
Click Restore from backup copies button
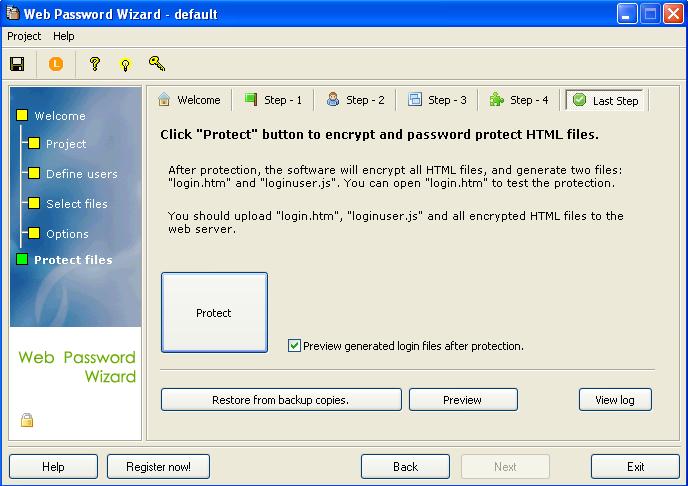(281, 400)
